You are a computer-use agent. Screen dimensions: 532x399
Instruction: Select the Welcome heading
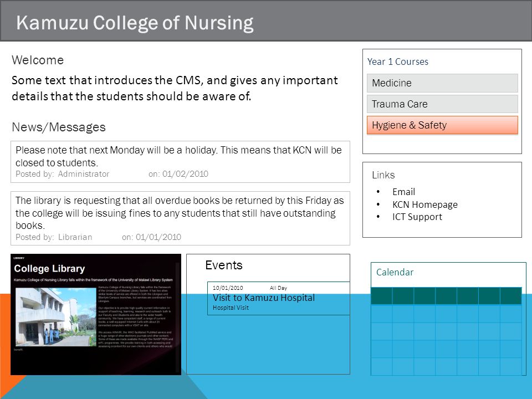(x=38, y=60)
